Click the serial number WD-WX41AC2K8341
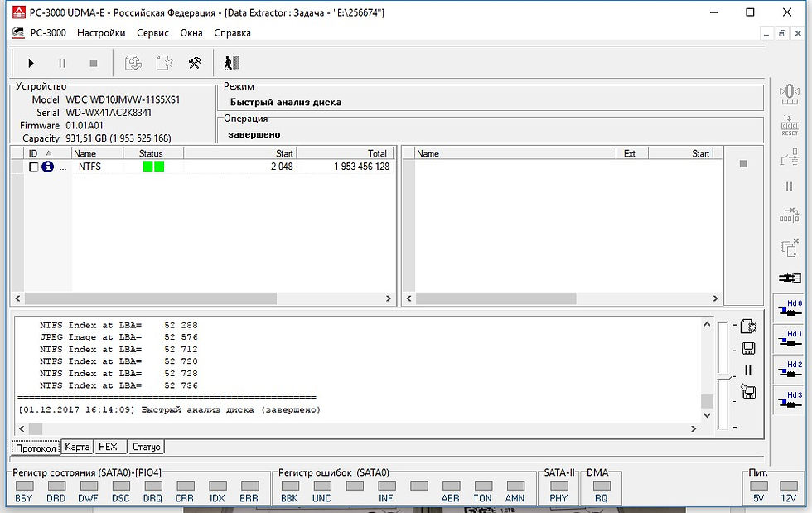 coord(109,113)
